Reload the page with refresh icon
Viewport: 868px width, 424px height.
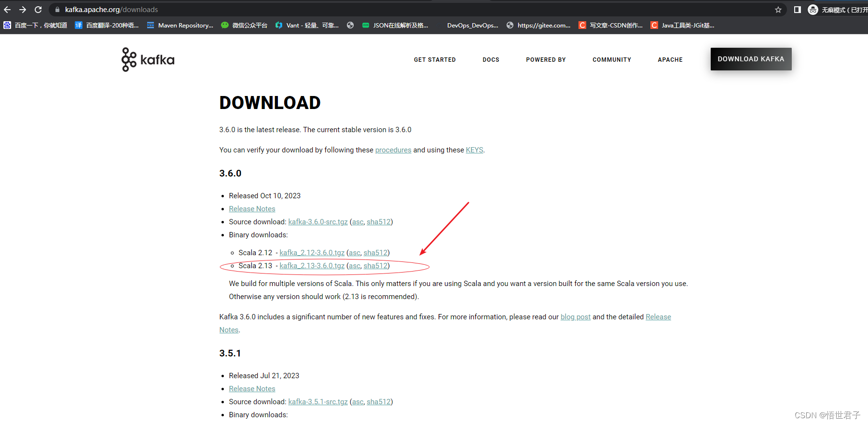[x=38, y=10]
